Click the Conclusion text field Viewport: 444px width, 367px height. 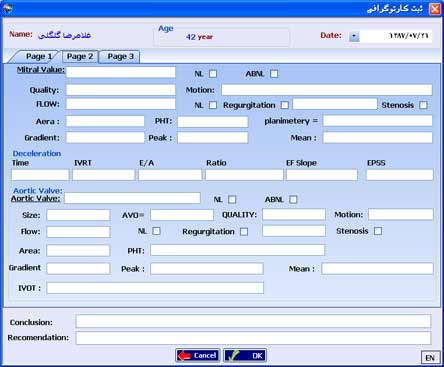pyautogui.click(x=253, y=321)
